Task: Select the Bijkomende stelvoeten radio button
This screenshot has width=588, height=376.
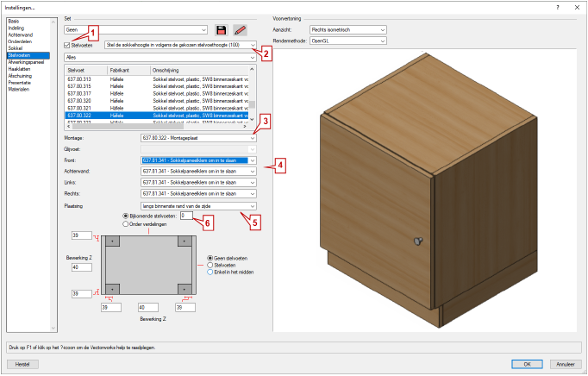Action: [x=126, y=216]
